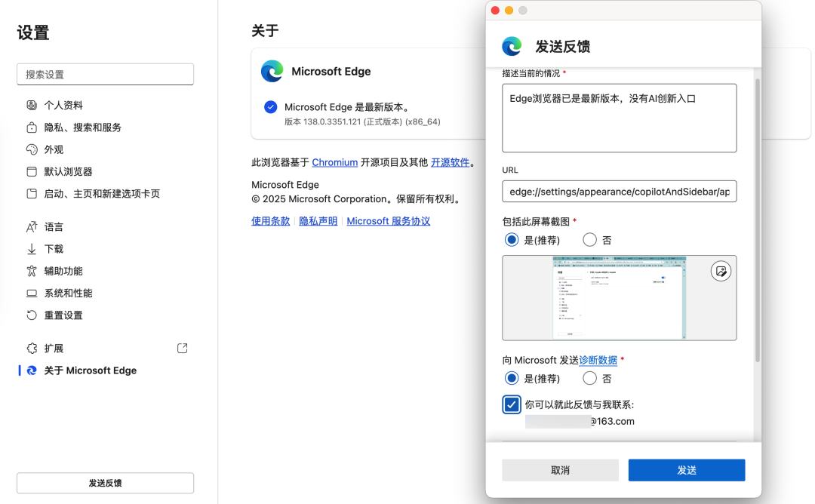The image size is (815, 504).
Task: Open the 隐私声明 link
Action: point(318,221)
